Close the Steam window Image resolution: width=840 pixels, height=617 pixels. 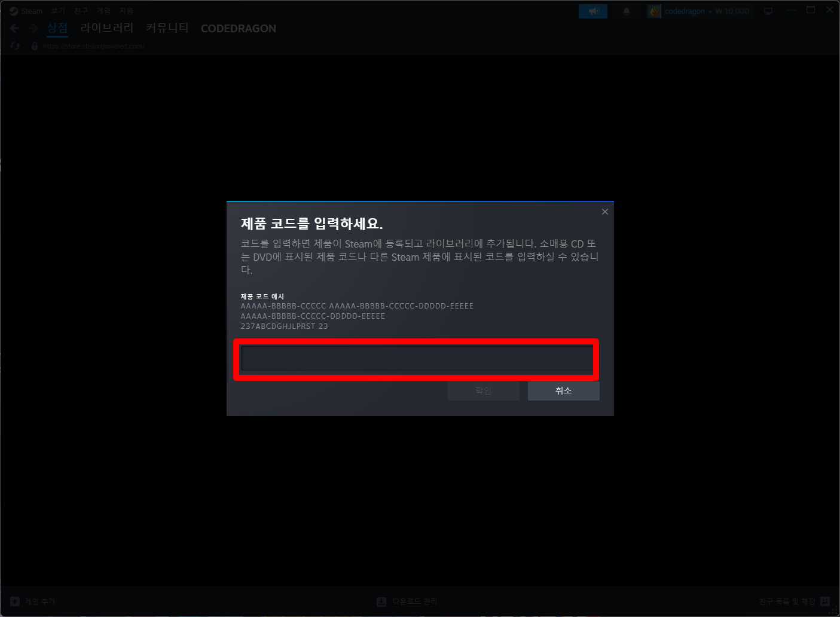point(830,10)
